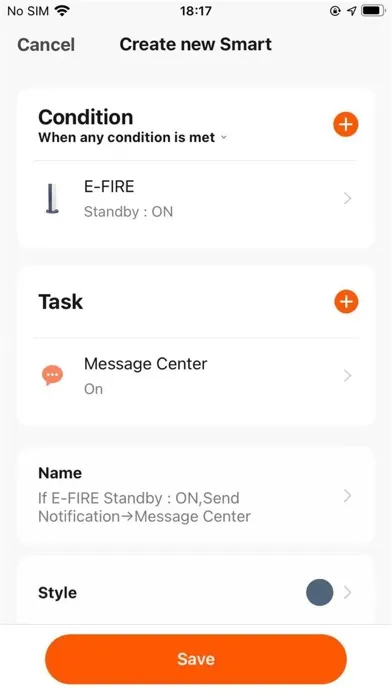Image resolution: width=392 pixels, height=696 pixels.
Task: Open the Style row settings
Action: [x=196, y=592]
